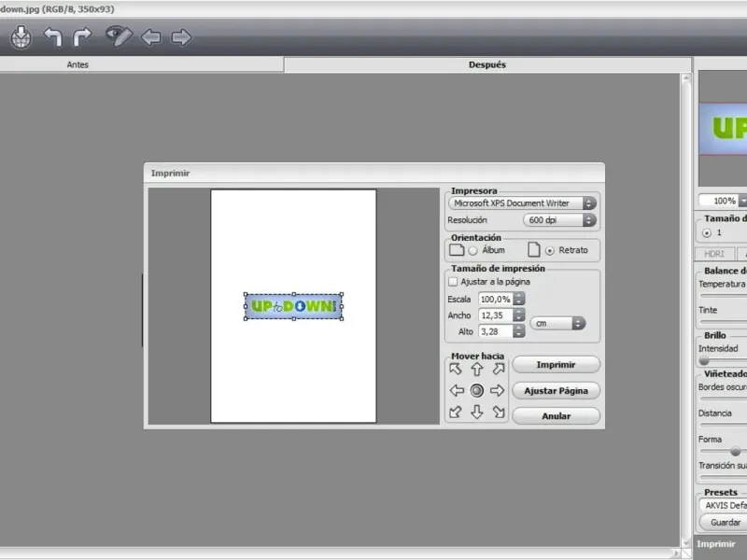Select the Álbum orientation radio button
The width and height of the screenshot is (747, 560).
pyautogui.click(x=472, y=250)
